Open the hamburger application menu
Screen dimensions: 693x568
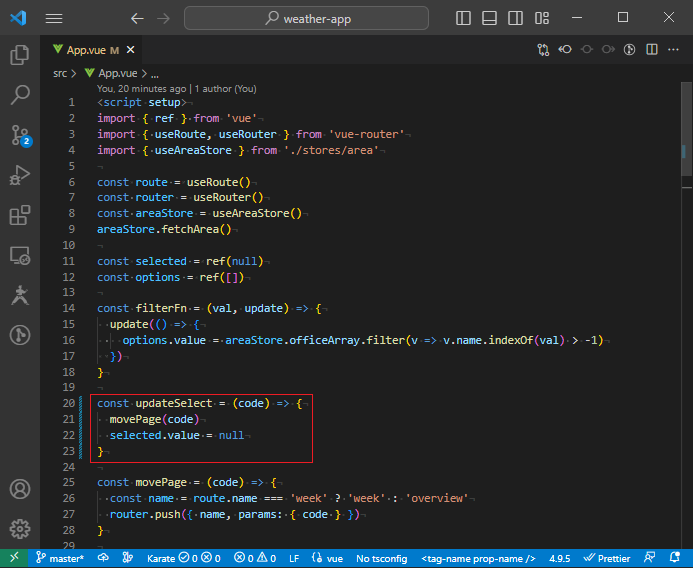point(54,18)
